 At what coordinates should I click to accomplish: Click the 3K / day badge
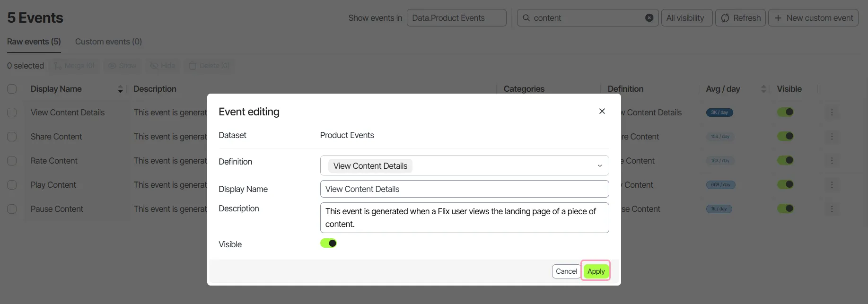coord(719,113)
